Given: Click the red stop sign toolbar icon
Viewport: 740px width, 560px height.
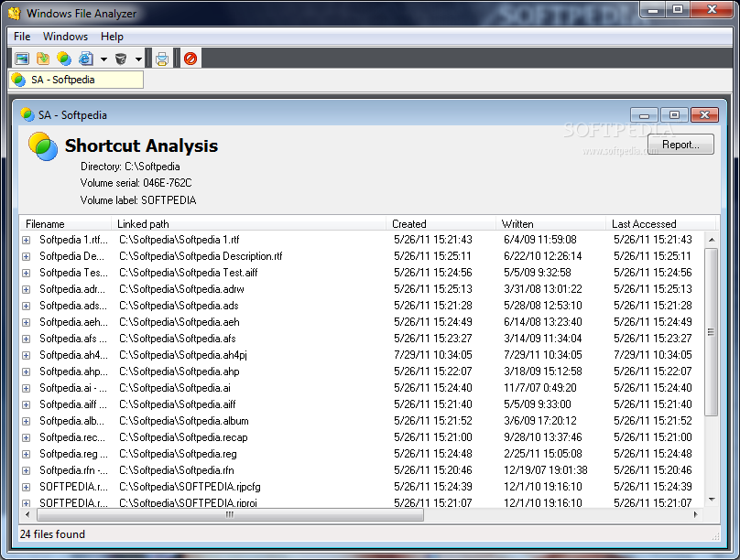Looking at the screenshot, I should [190, 59].
